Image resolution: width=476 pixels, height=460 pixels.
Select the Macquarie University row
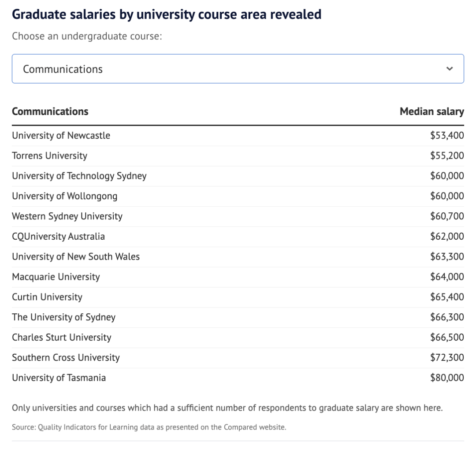[x=56, y=277]
